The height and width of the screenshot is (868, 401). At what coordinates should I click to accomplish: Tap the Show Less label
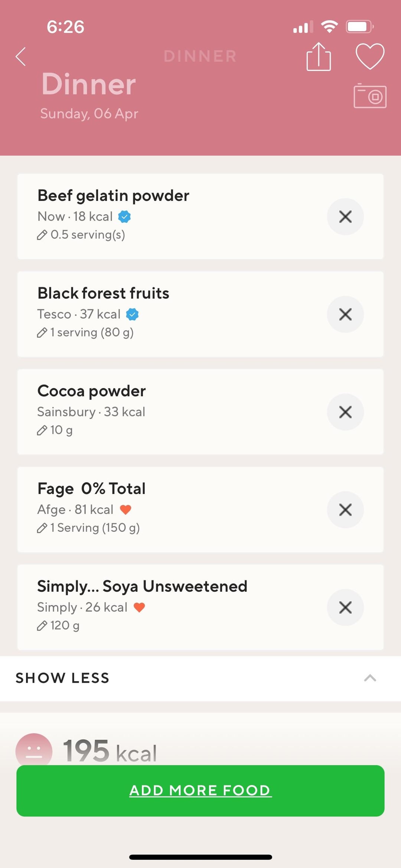pos(62,678)
